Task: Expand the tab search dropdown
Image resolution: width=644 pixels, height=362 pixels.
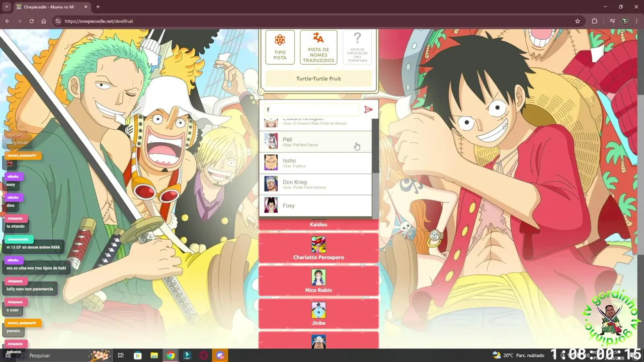Action: coord(7,7)
